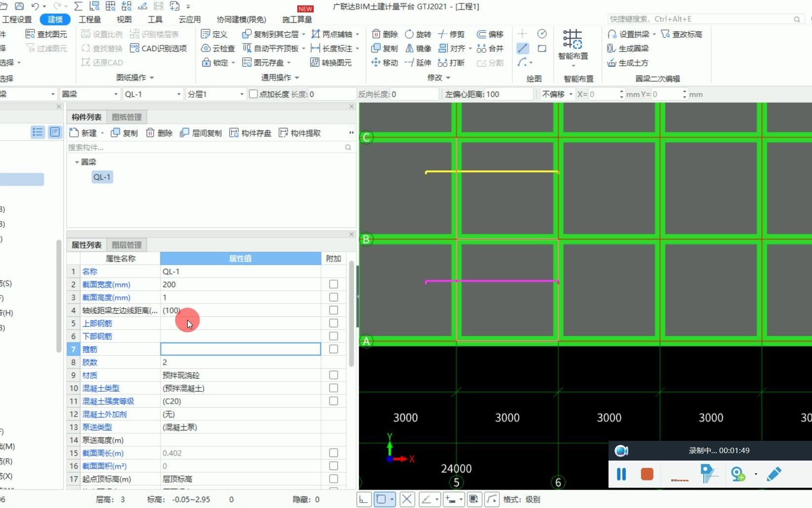Image resolution: width=812 pixels, height=508 pixels.
Task: Open the 分层1 layer dropdown
Action: [242, 94]
